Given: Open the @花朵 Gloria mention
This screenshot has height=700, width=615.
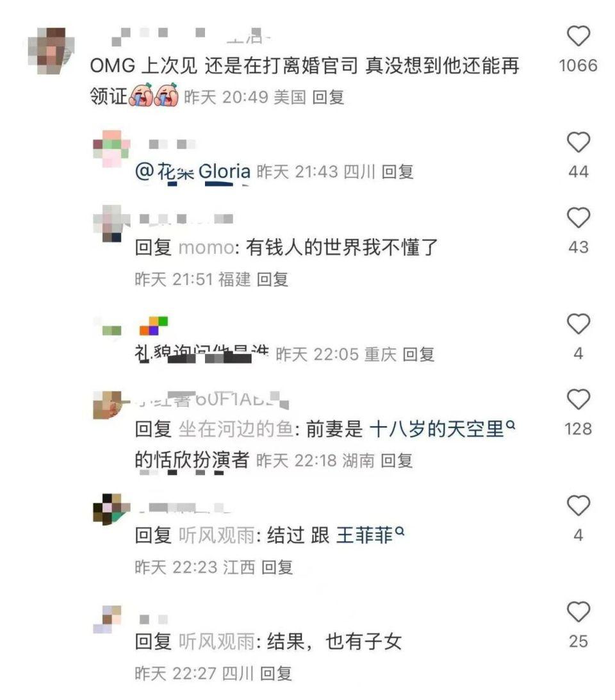Looking at the screenshot, I should (193, 171).
